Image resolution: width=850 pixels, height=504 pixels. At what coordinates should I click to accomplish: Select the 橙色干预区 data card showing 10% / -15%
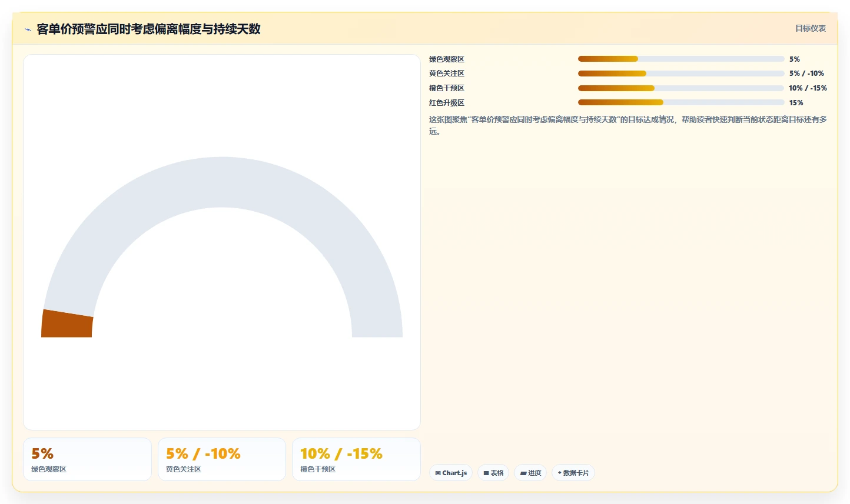tap(356, 459)
